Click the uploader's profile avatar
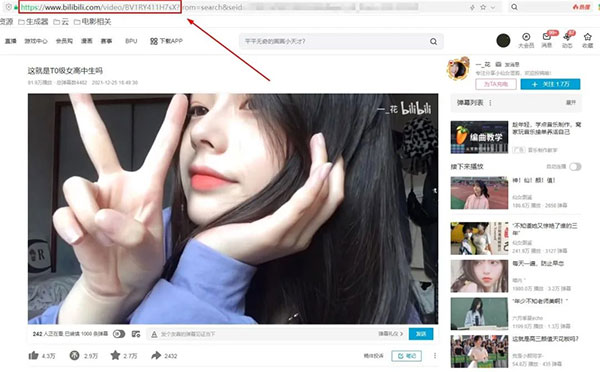Screen dimensions: 600x372 click(458, 69)
